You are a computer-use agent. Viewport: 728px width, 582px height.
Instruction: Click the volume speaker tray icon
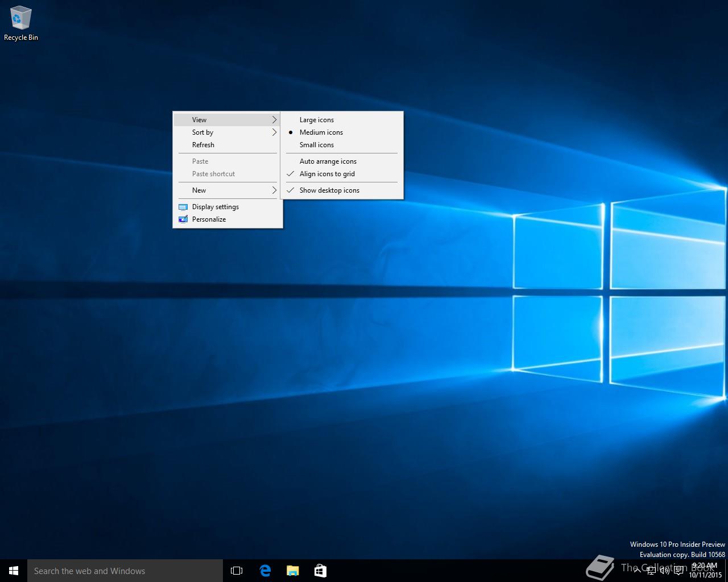[664, 571]
